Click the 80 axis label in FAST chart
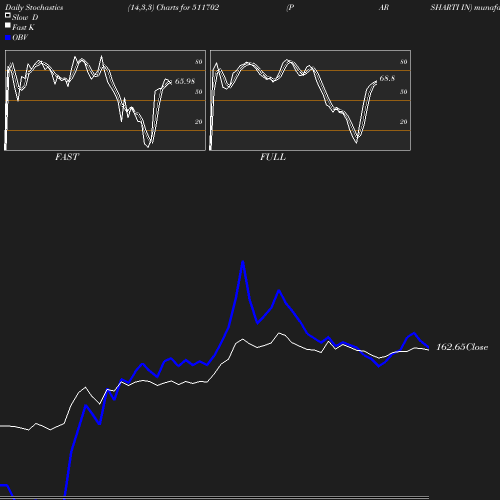The image size is (500, 500). (198, 62)
